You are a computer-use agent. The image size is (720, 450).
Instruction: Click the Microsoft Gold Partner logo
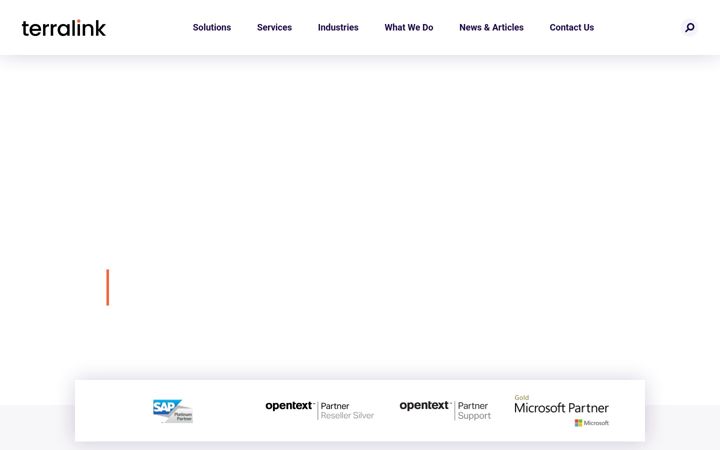[561, 410]
